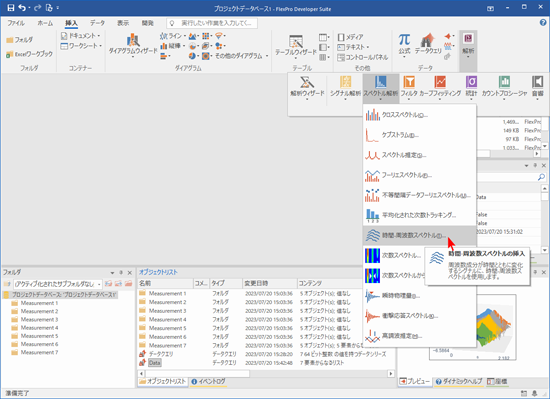The height and width of the screenshot is (399, 550).
Task: Choose 衝撃応答スペクトル menu item
Action: 420,316
